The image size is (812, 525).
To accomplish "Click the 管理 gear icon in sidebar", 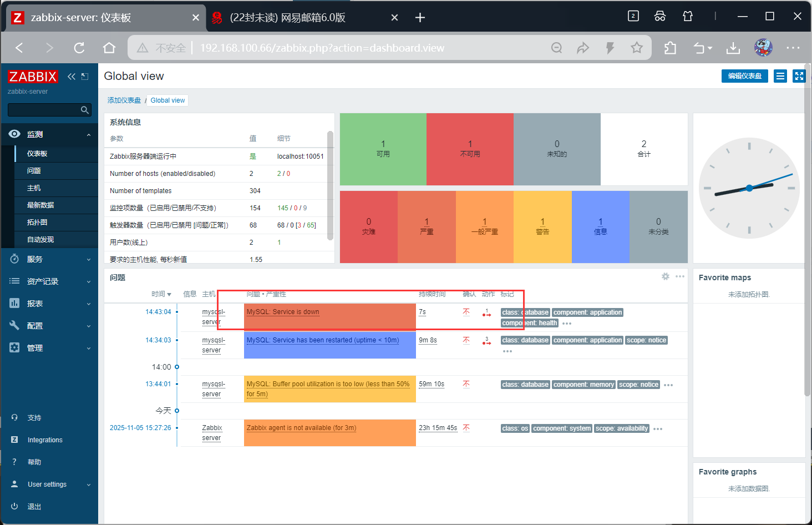I will click(14, 348).
